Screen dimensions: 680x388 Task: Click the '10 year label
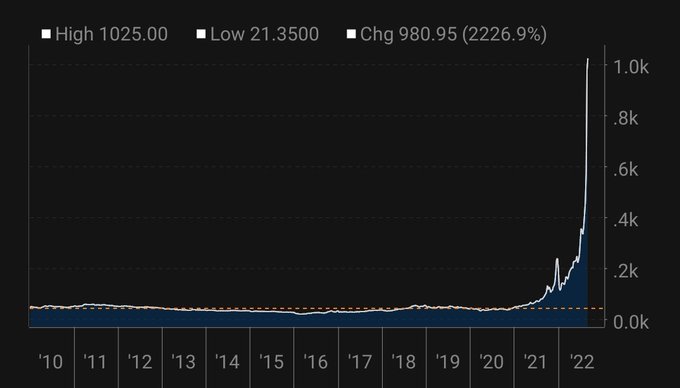[x=51, y=362]
